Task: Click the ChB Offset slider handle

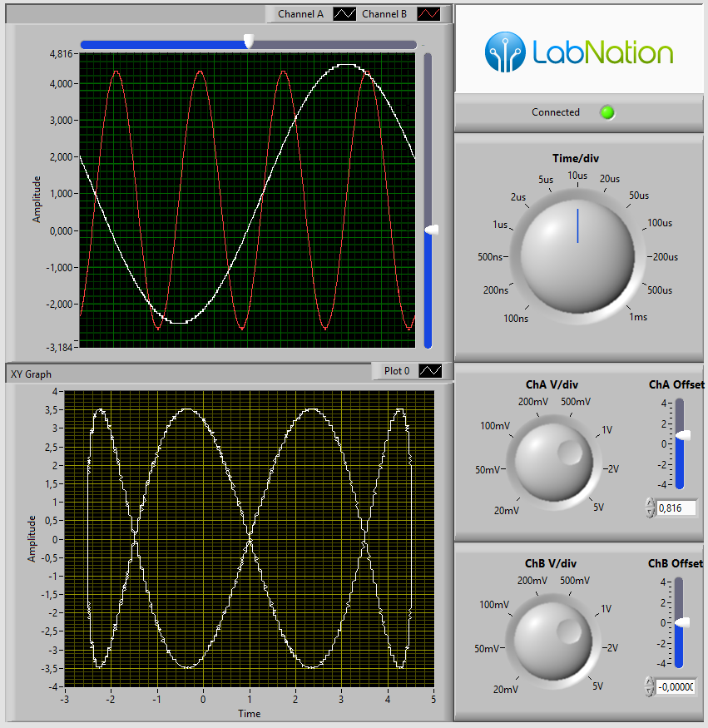Action: coord(682,622)
